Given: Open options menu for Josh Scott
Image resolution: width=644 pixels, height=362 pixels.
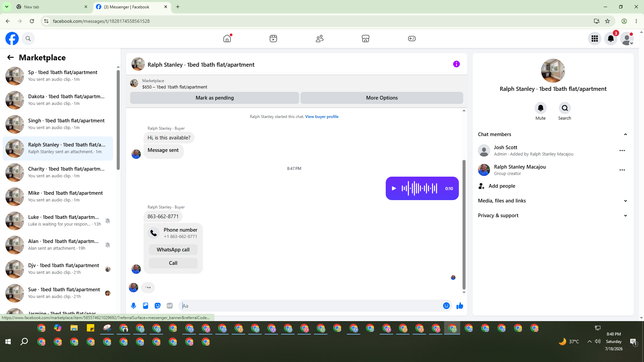Looking at the screenshot, I should click(622, 150).
